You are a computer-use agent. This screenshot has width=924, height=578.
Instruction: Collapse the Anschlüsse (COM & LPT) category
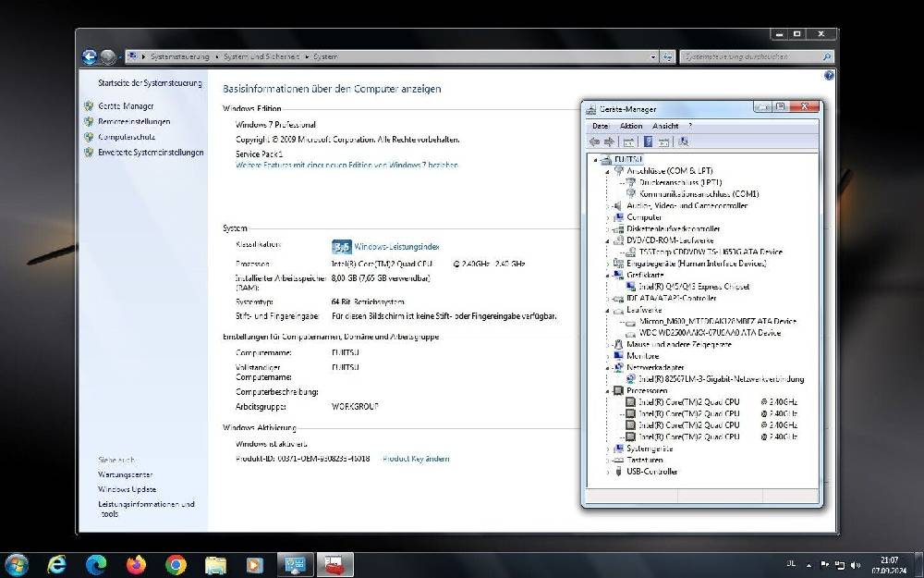click(608, 171)
